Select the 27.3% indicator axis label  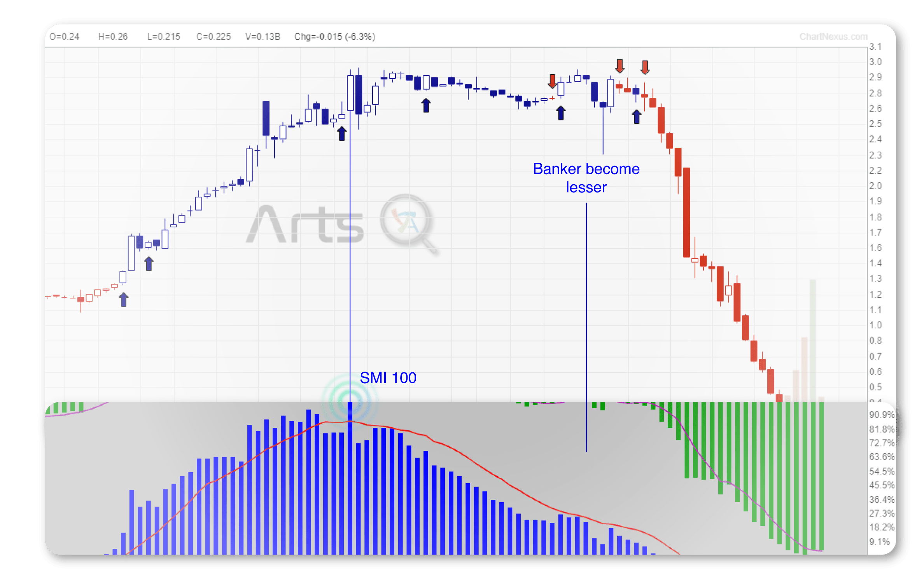[x=882, y=513]
